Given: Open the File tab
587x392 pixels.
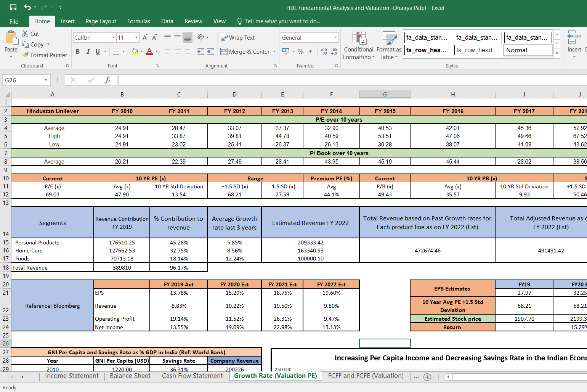Looking at the screenshot, I should pyautogui.click(x=14, y=21).
